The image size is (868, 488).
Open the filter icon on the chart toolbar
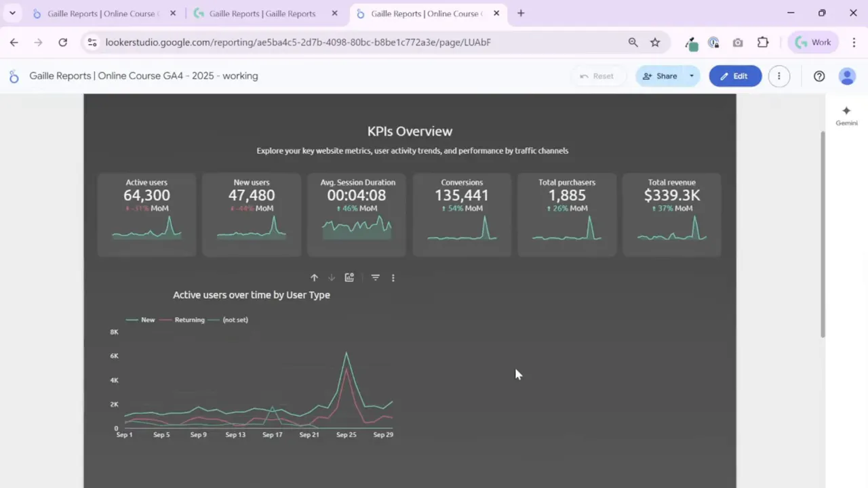click(375, 277)
